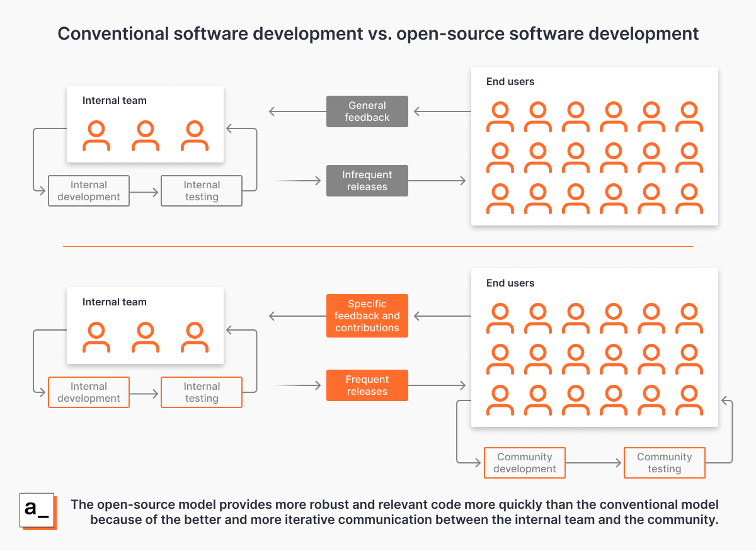Click the leftmost person icon in bottom Internal team

pyautogui.click(x=96, y=338)
